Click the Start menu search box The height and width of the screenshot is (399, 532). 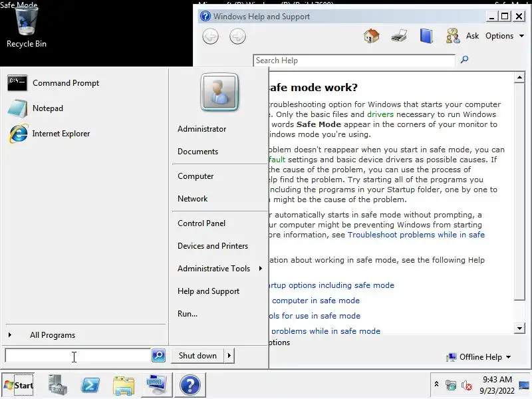coord(78,356)
